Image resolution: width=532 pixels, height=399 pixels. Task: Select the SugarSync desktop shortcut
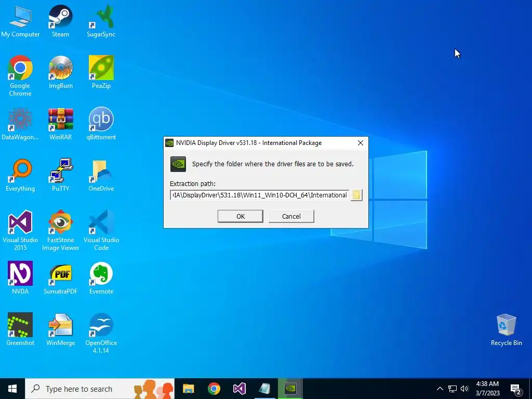point(101,21)
